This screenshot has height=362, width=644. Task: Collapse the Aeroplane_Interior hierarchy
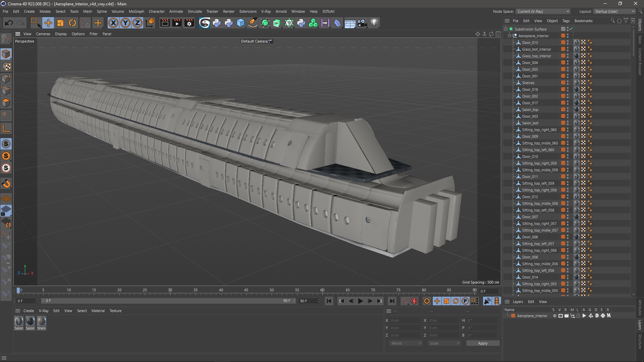[x=509, y=36]
